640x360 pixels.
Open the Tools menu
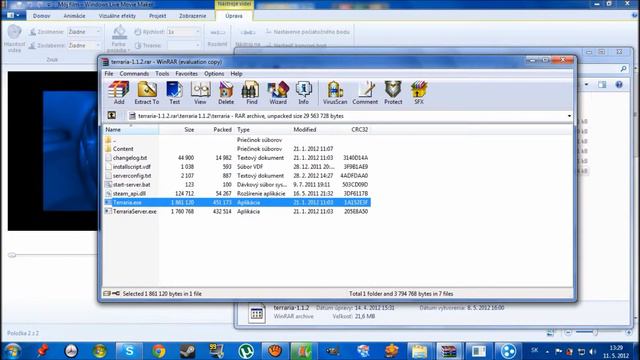(162, 73)
